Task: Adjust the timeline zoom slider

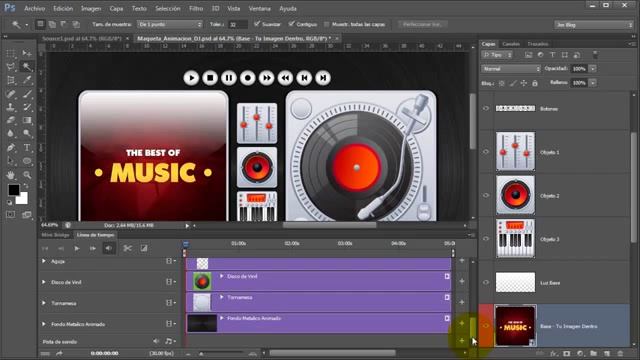Action: pos(202,353)
